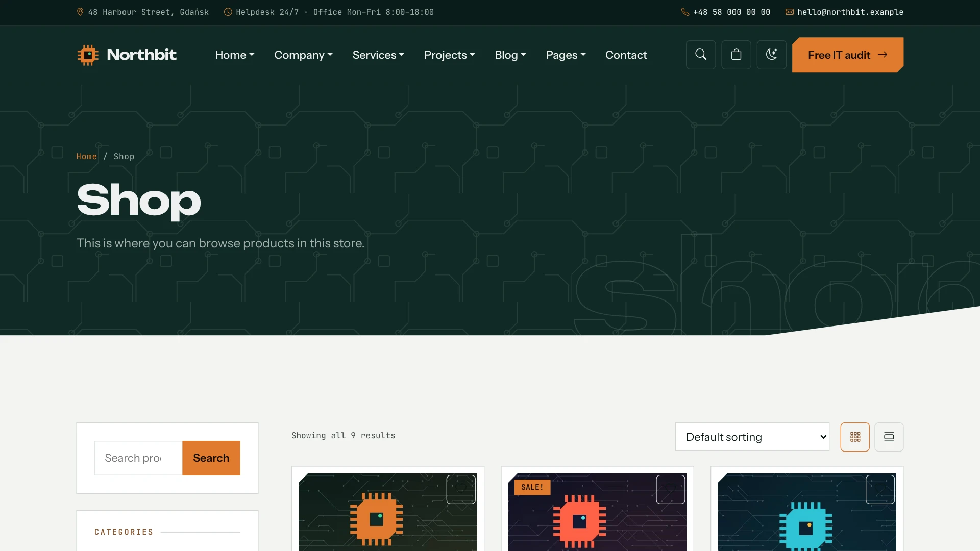Click wishlist icon on the cyan chip product
Screen dimensions: 980x551
point(880,489)
